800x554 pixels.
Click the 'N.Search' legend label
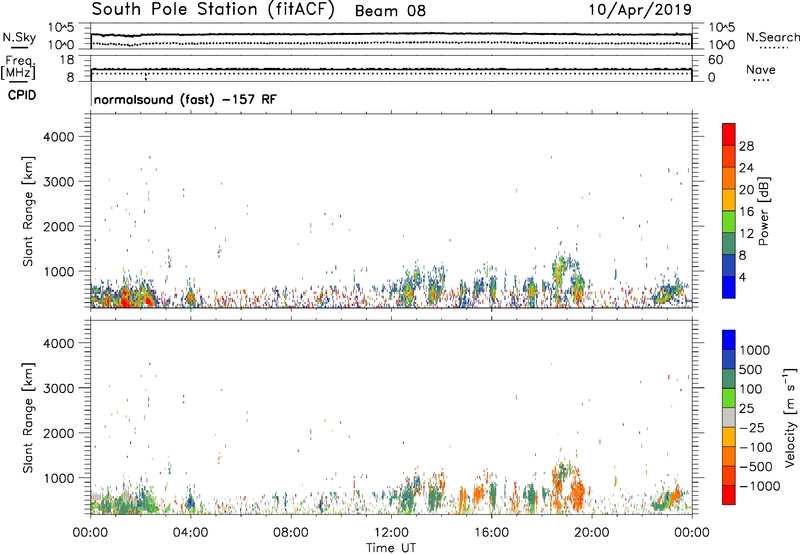pyautogui.click(x=773, y=37)
